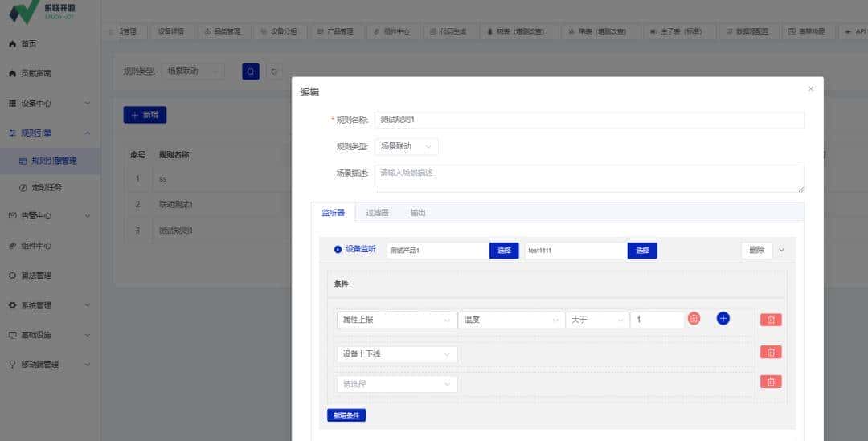
Task: Click the 规则名称 column header
Action: pyautogui.click(x=174, y=155)
